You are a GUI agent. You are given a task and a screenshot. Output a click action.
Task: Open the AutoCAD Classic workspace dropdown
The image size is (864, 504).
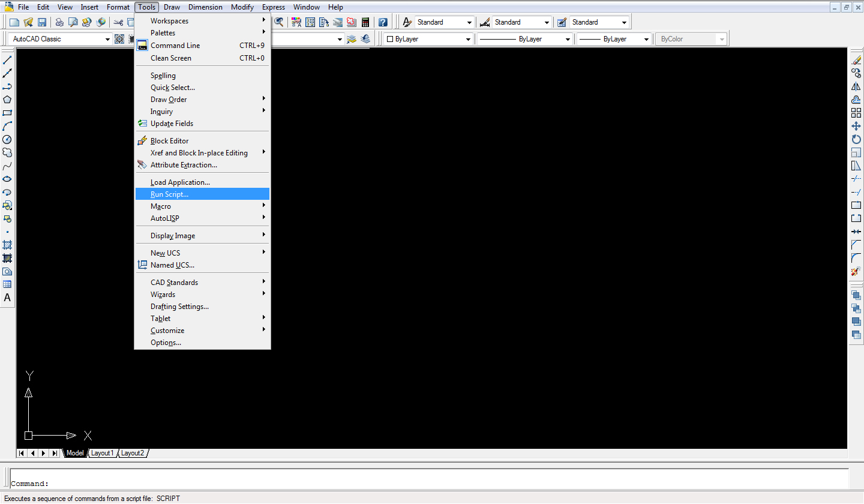click(x=107, y=38)
